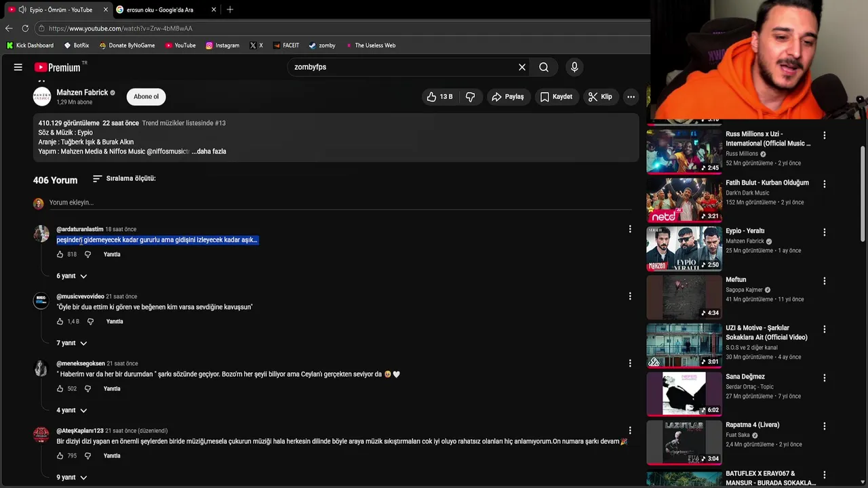Open options for Sana Değmez video
Image resolution: width=868 pixels, height=488 pixels.
pos(825,378)
